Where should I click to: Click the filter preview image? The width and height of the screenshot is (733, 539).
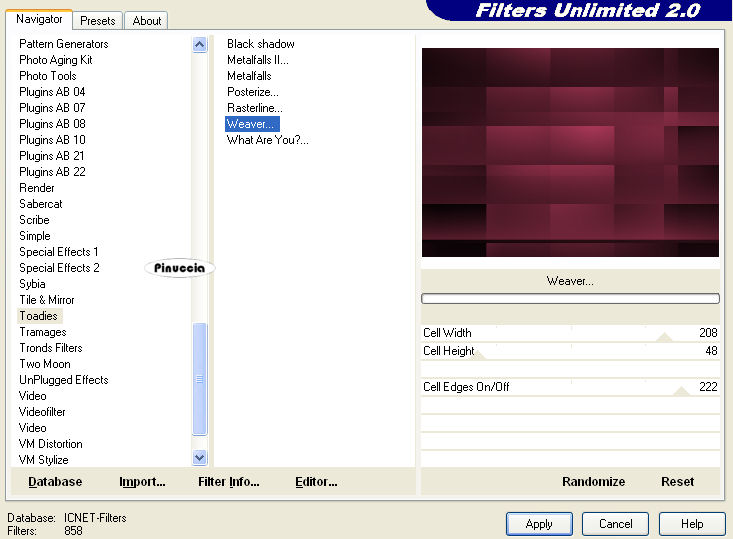tap(570, 152)
